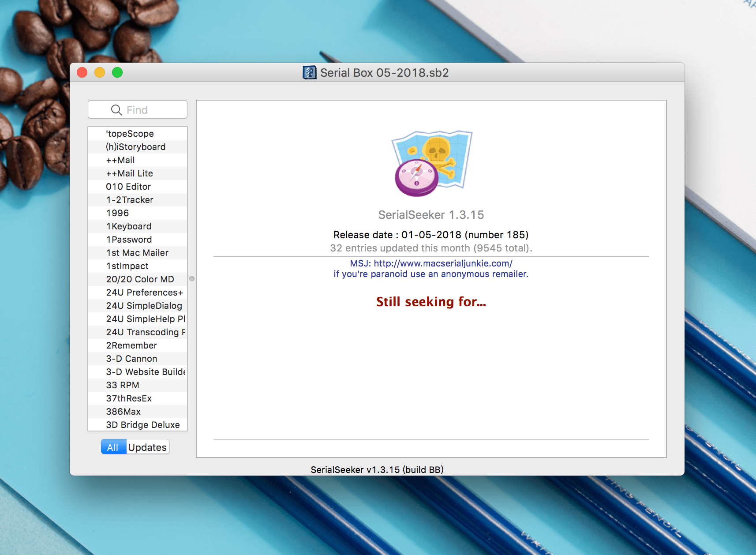Select the 3-D Cannon entry
This screenshot has width=756, height=555.
pos(138,359)
